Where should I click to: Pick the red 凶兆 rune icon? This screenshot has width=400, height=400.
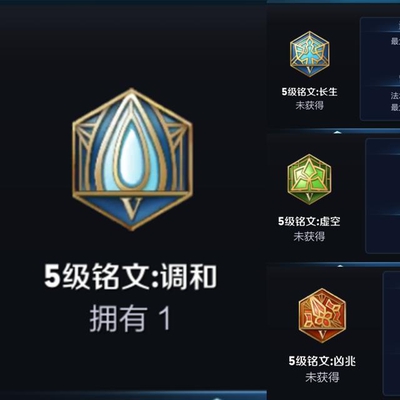[x=322, y=315]
